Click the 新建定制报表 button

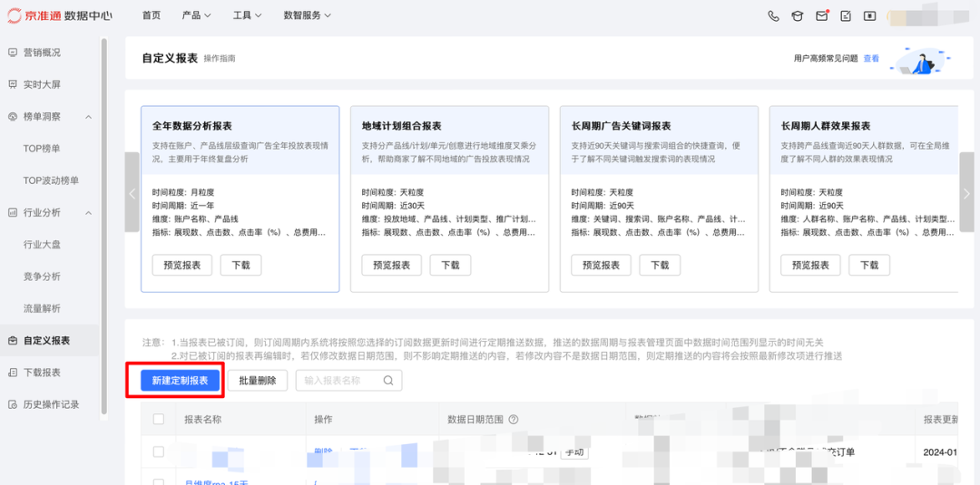click(181, 381)
